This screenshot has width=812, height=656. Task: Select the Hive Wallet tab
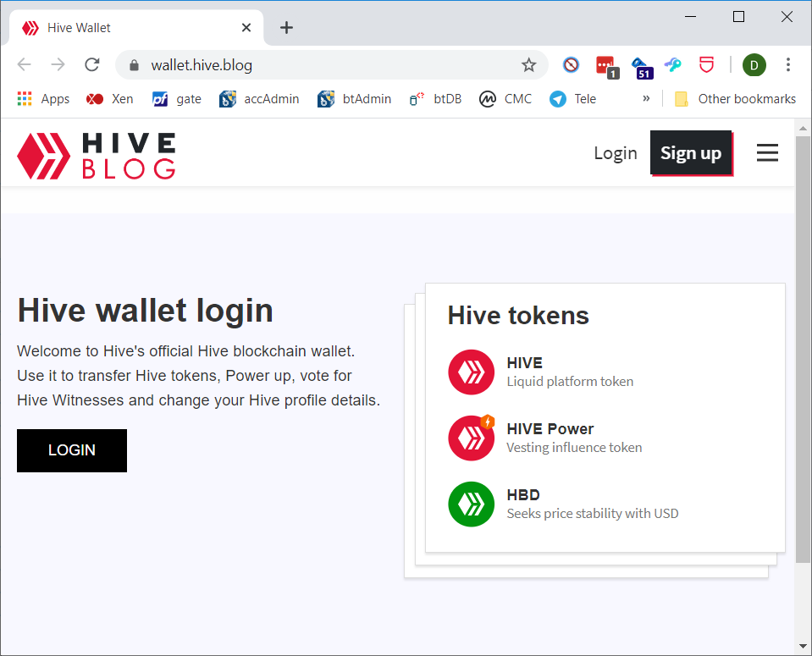pos(136,27)
